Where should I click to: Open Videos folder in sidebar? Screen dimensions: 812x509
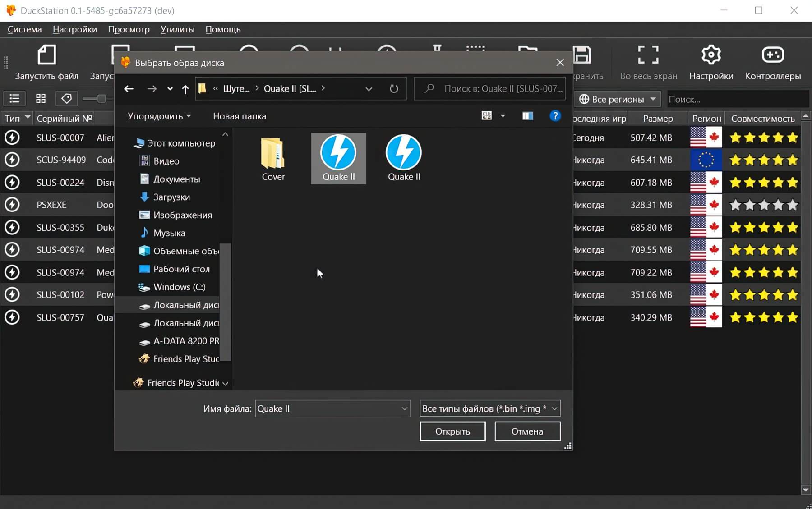159,161
